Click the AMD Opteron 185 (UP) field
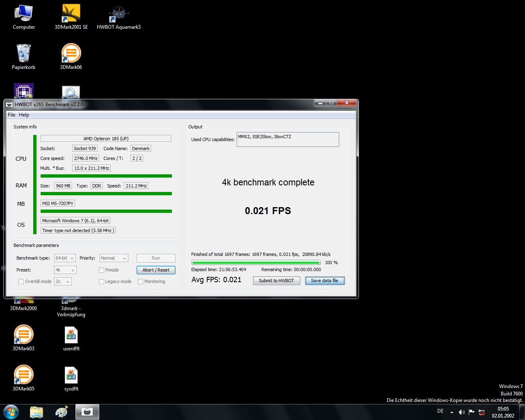This screenshot has width=525, height=420. pyautogui.click(x=106, y=139)
